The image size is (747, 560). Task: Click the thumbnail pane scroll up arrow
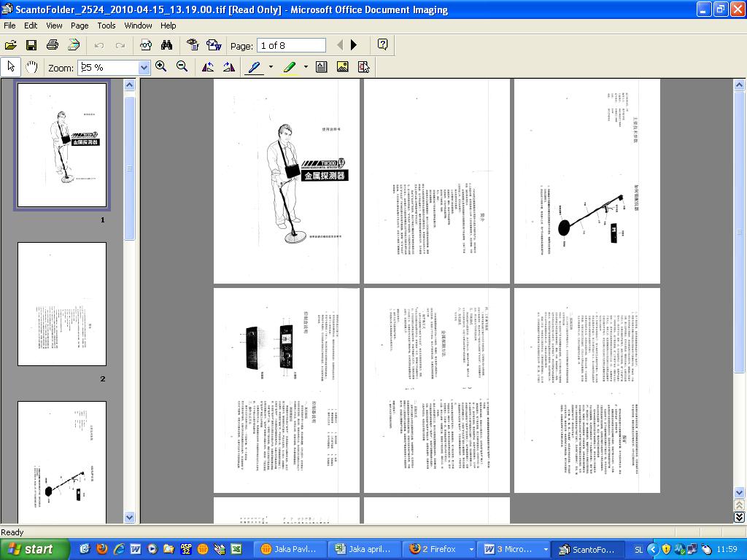130,85
